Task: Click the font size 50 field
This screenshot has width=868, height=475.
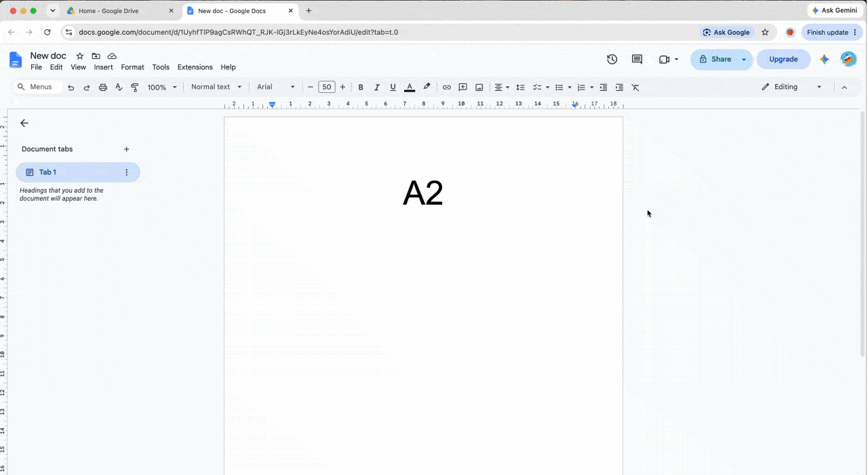Action: [x=327, y=88]
